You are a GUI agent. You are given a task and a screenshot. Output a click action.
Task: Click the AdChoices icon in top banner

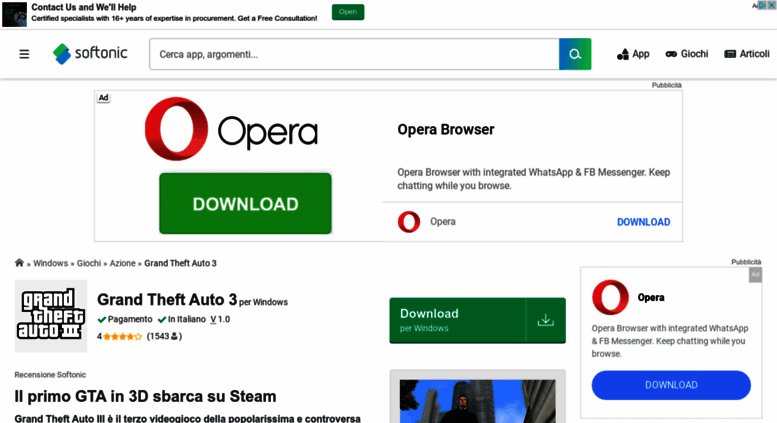click(762, 5)
